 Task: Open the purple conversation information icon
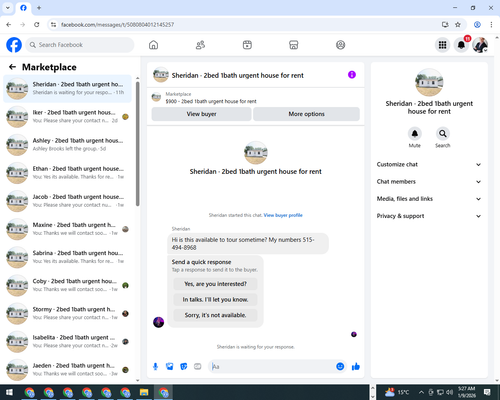tap(352, 75)
